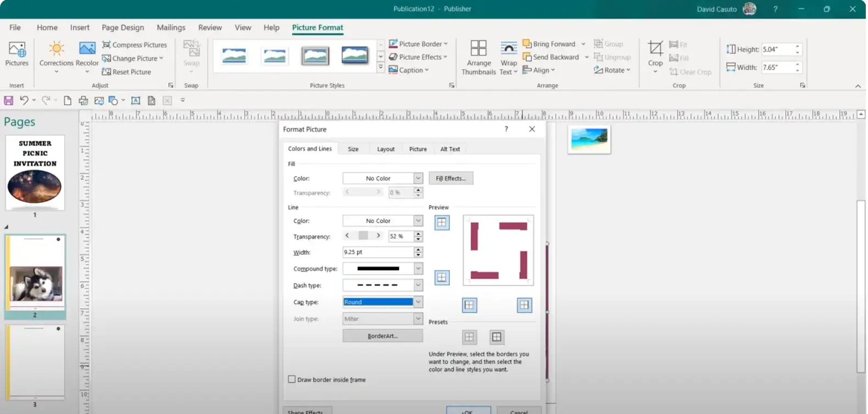
Task: Click the Crop tool icon
Action: 655,49
